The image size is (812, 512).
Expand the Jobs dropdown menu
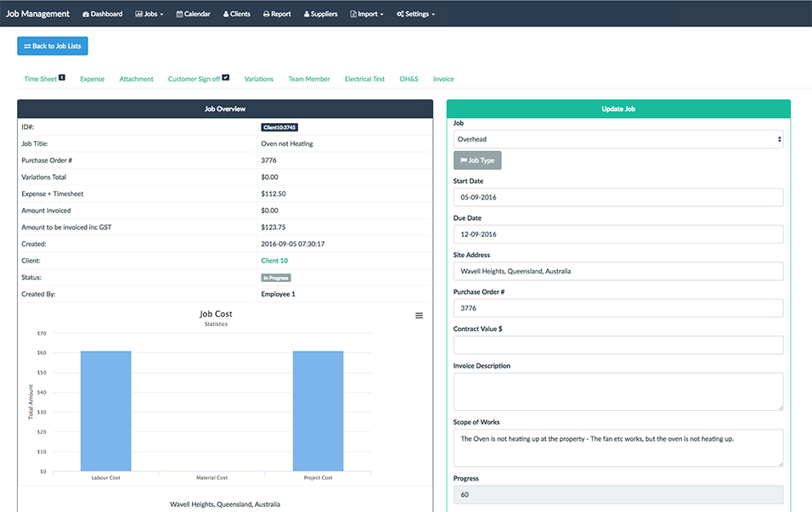point(149,14)
